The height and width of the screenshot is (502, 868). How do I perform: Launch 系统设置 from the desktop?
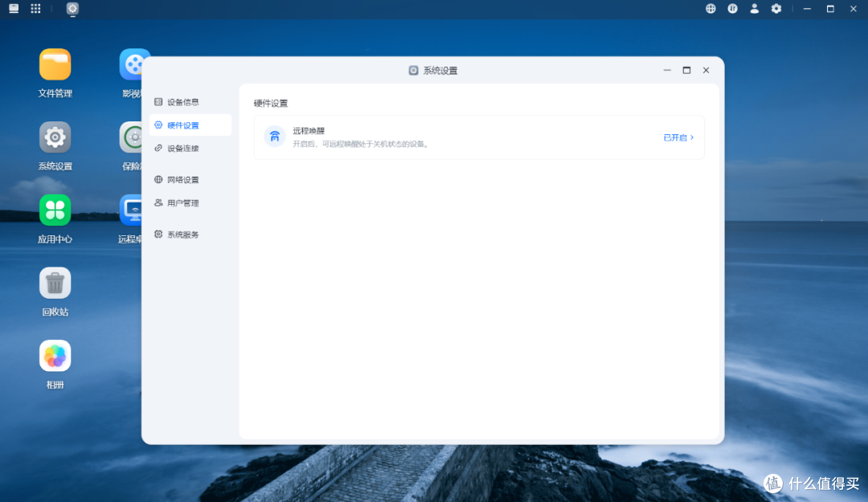pos(55,137)
